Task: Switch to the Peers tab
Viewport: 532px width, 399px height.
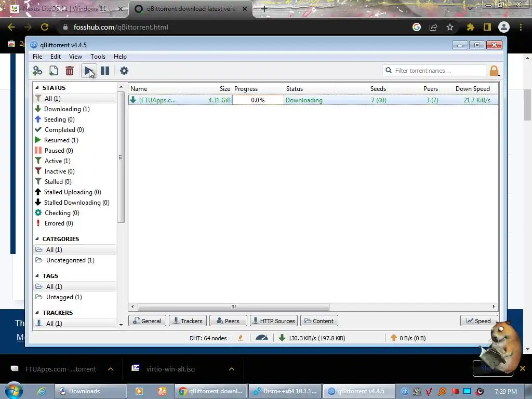Action: tap(228, 321)
